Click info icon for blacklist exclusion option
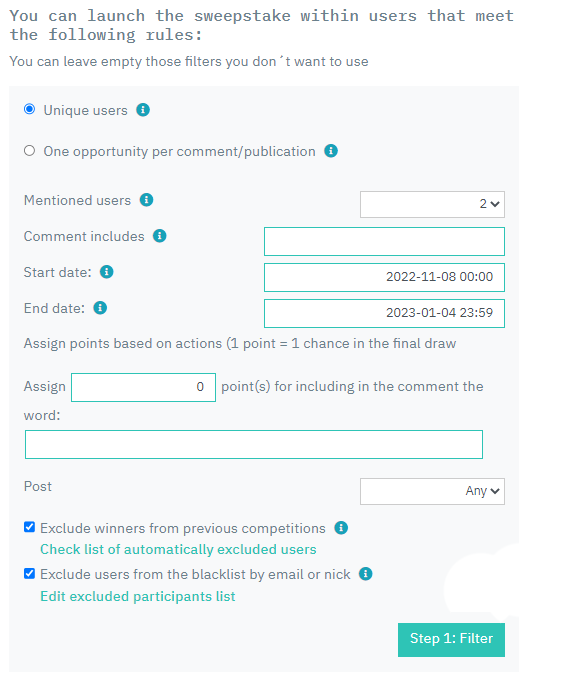584x676 pixels. (366, 574)
